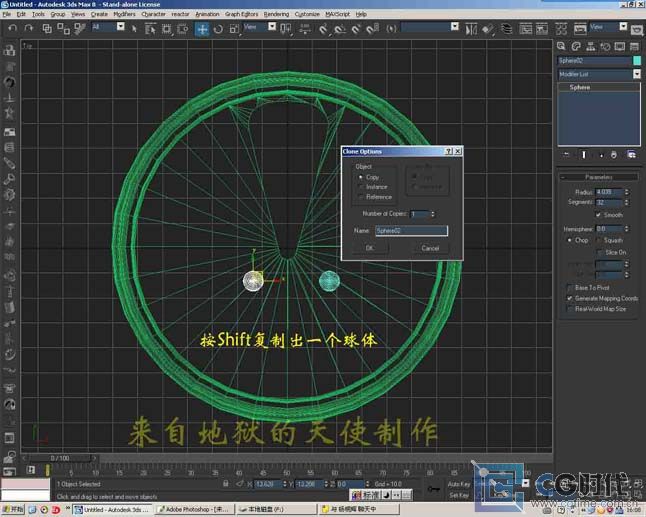Activate the Select and Move tool
Viewport: 646px width, 517px height.
coord(202,29)
